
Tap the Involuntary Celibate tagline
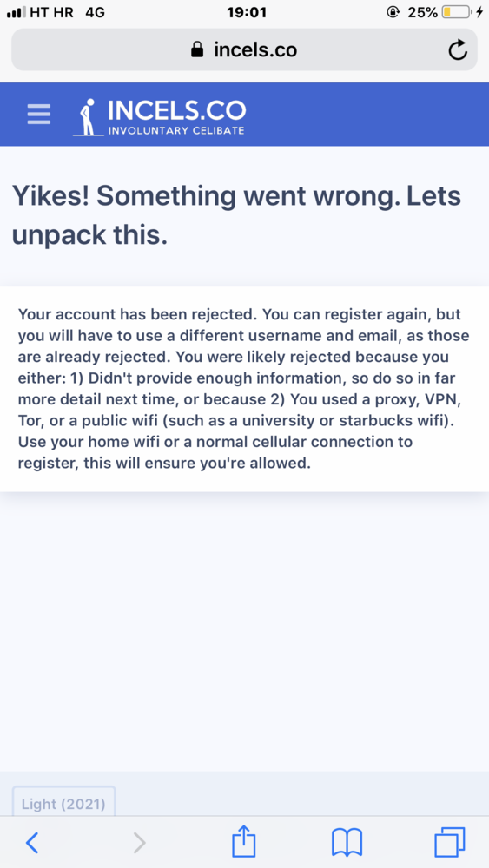click(176, 131)
